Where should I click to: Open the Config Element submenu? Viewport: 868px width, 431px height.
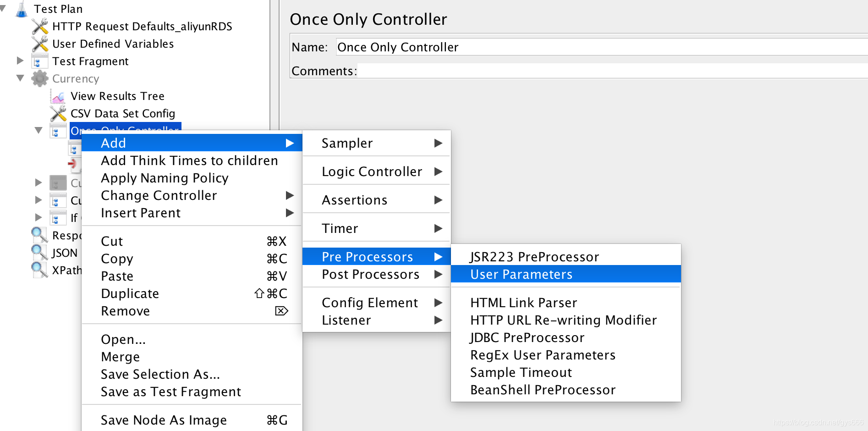[x=377, y=303]
